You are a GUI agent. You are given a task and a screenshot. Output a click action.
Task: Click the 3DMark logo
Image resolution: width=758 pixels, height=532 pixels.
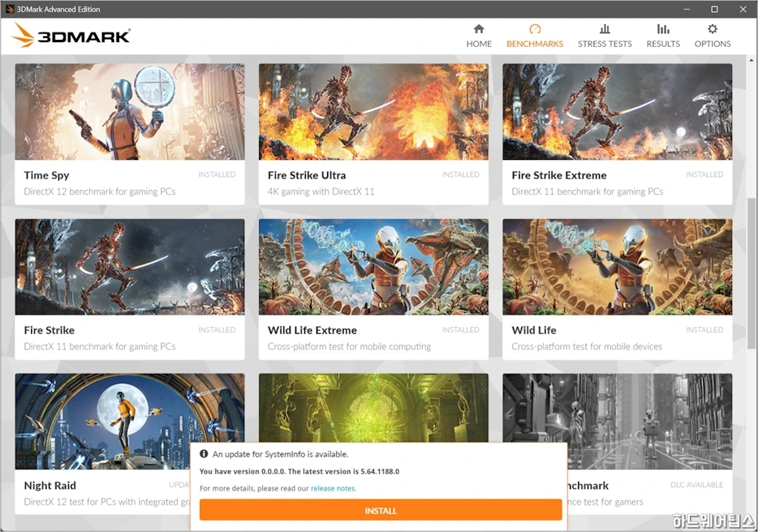tap(71, 36)
